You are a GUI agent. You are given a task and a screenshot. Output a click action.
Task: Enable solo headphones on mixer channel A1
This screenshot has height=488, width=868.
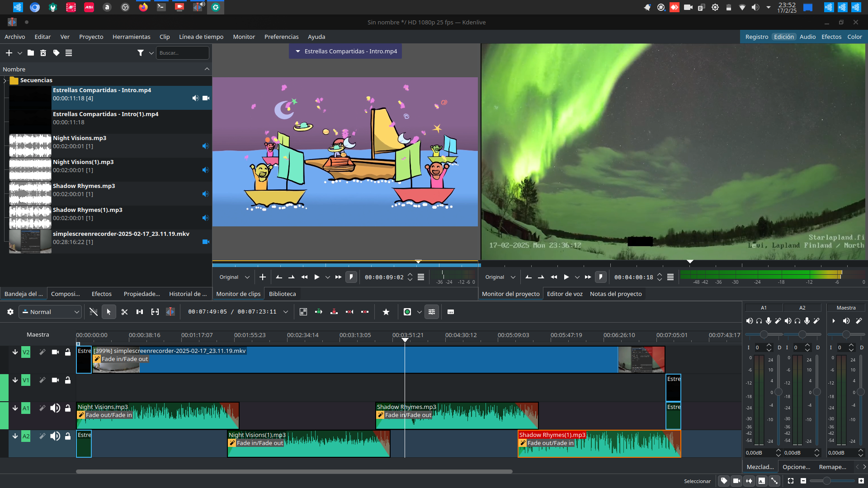[759, 321]
